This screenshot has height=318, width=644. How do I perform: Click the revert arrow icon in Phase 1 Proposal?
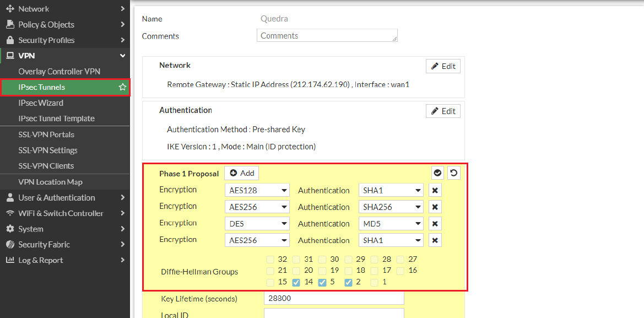click(453, 173)
